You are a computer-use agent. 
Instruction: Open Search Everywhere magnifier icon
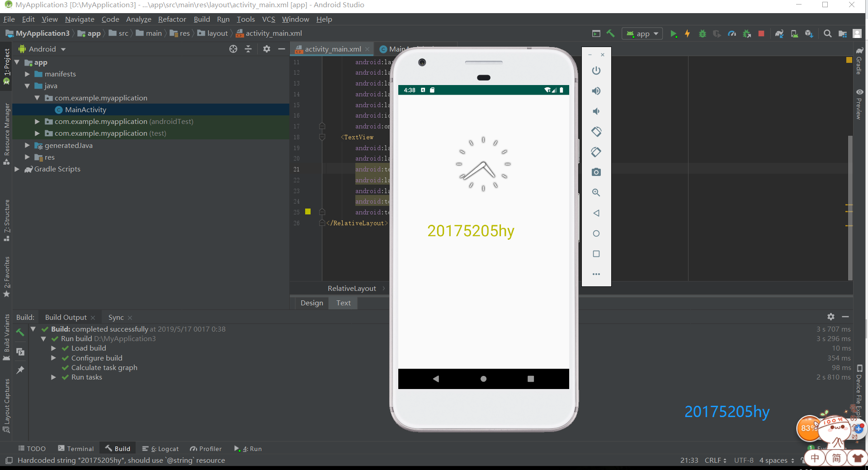tap(828, 33)
